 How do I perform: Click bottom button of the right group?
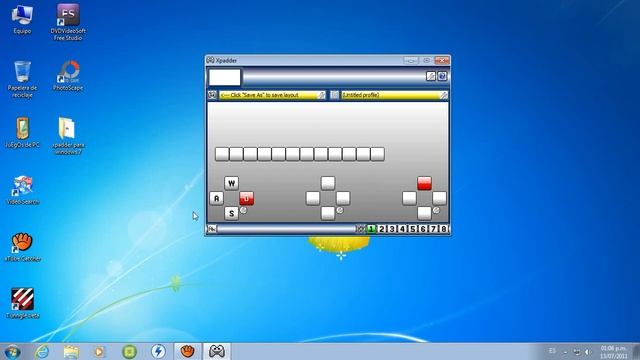[x=424, y=213]
